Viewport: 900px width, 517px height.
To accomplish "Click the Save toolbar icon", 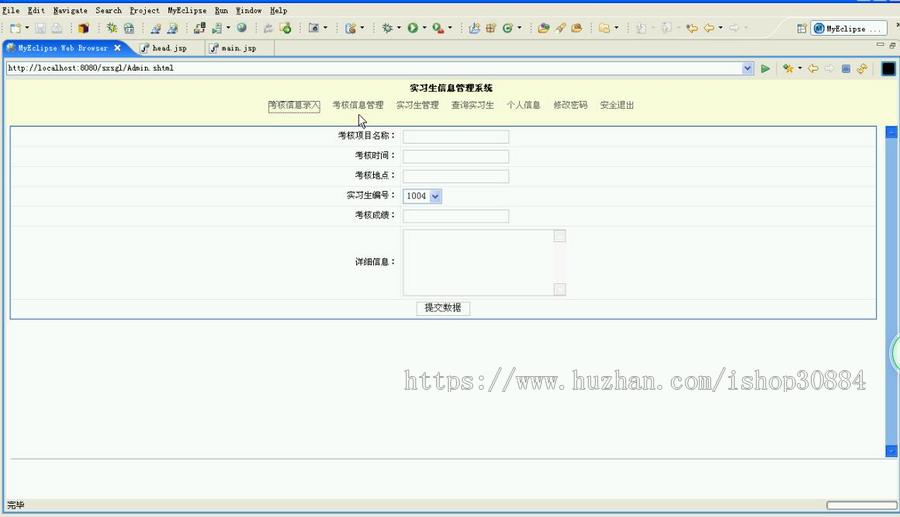I will [x=40, y=28].
